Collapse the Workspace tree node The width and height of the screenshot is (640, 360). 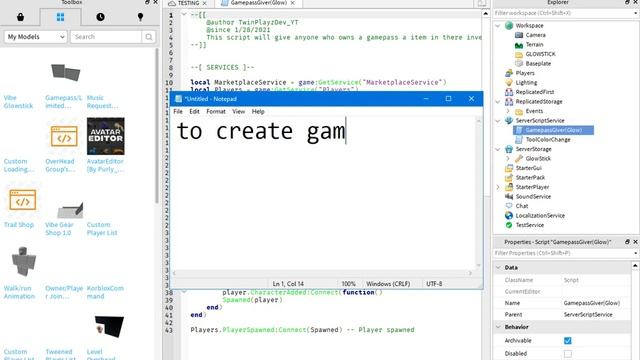tap(498, 26)
